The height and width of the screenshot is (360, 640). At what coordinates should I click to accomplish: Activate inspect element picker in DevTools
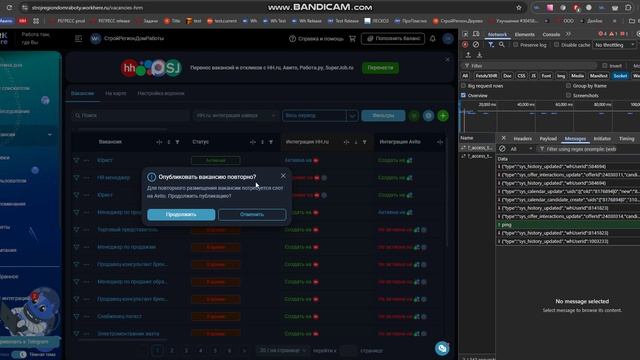[x=465, y=34]
